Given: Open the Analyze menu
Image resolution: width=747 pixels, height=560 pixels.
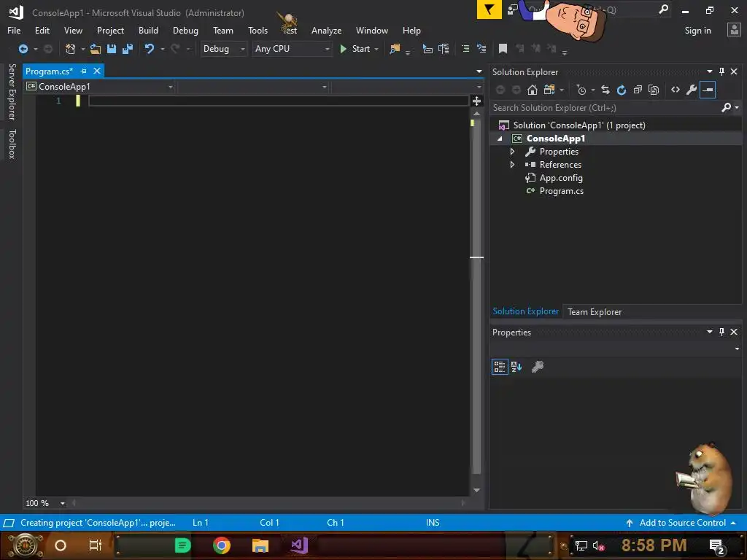Looking at the screenshot, I should click(326, 31).
